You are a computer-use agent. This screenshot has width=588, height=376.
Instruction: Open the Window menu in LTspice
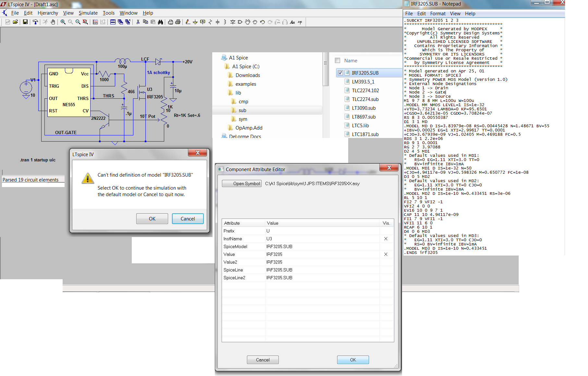pyautogui.click(x=129, y=13)
